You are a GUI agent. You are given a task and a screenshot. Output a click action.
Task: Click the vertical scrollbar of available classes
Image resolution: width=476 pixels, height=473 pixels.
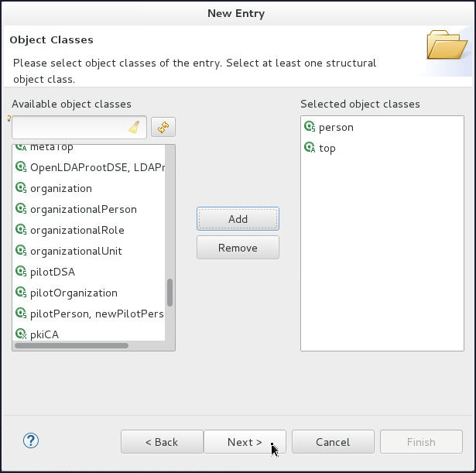pyautogui.click(x=170, y=292)
